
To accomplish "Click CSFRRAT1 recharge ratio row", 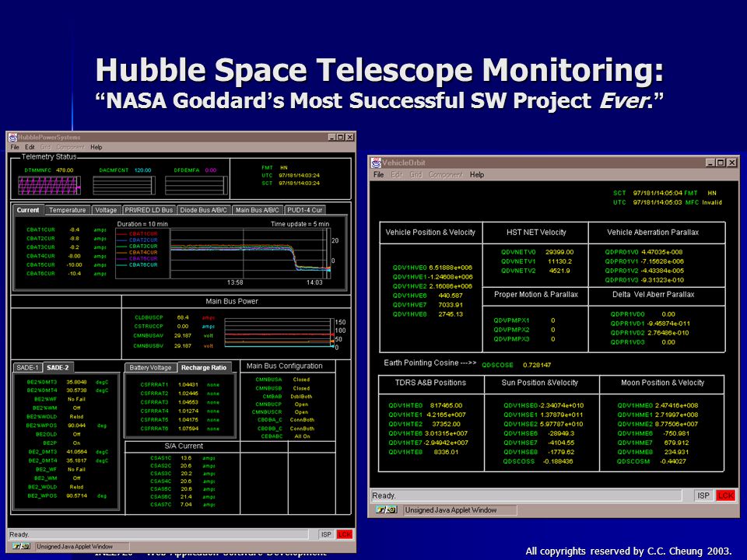I will (x=180, y=385).
